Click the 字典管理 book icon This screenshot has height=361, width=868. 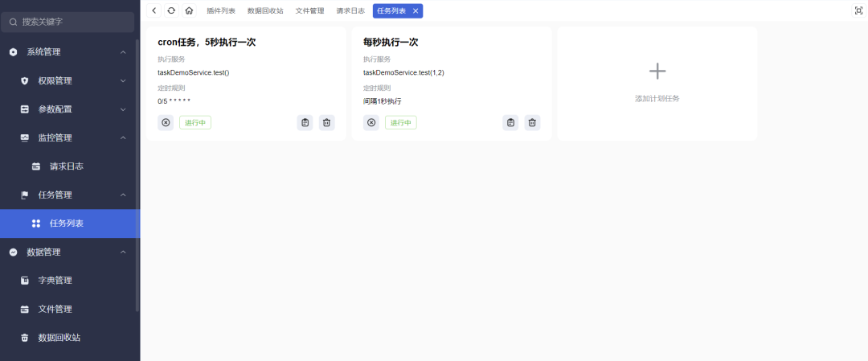pyautogui.click(x=24, y=280)
